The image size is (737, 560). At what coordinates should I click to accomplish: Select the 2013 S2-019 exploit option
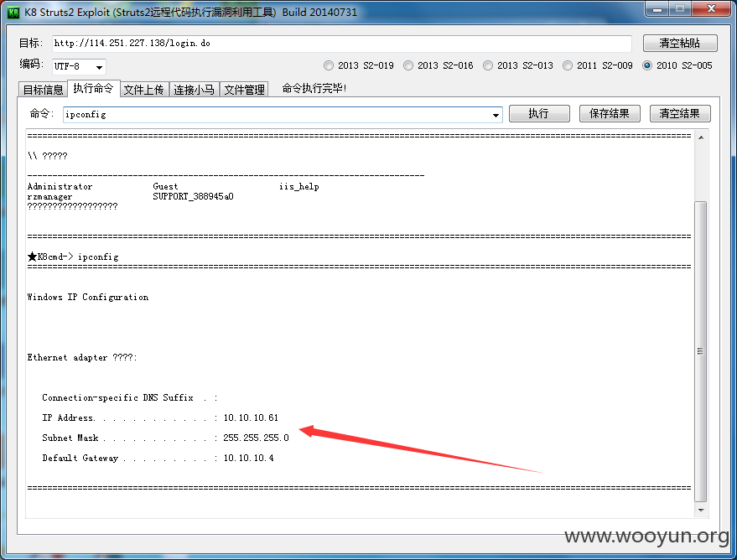(x=359, y=65)
